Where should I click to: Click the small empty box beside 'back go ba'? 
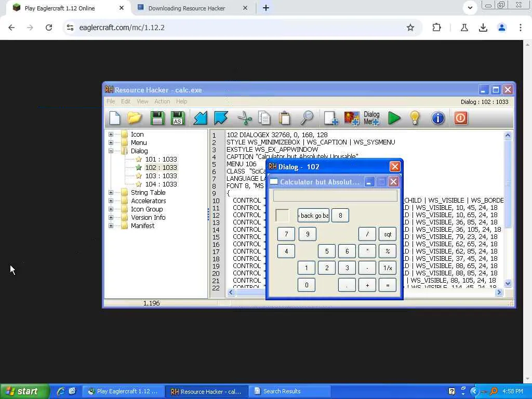pos(282,216)
